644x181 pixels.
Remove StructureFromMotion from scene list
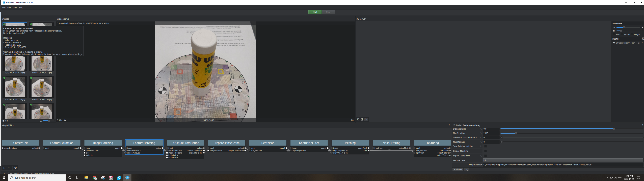(642, 43)
